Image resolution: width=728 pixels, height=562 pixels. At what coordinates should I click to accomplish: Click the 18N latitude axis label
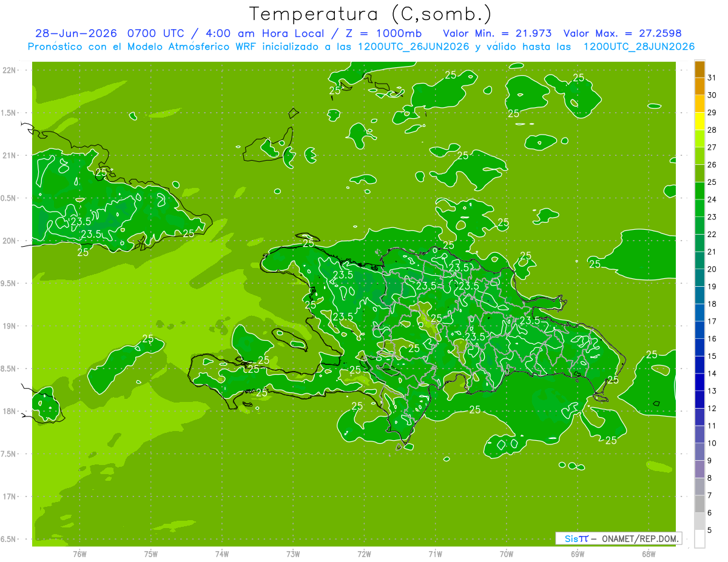pyautogui.click(x=10, y=411)
